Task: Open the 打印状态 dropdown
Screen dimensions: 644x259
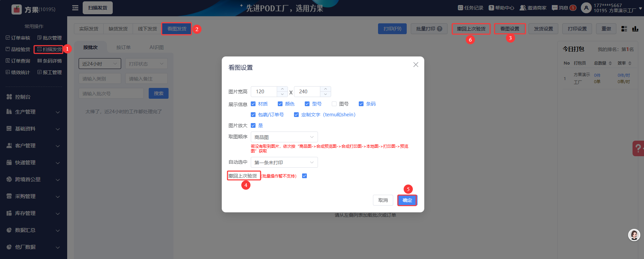Action: (146, 64)
